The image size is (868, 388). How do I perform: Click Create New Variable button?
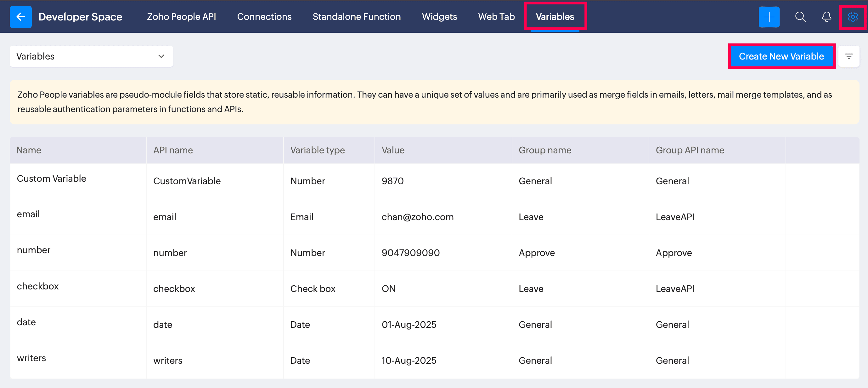coord(781,56)
